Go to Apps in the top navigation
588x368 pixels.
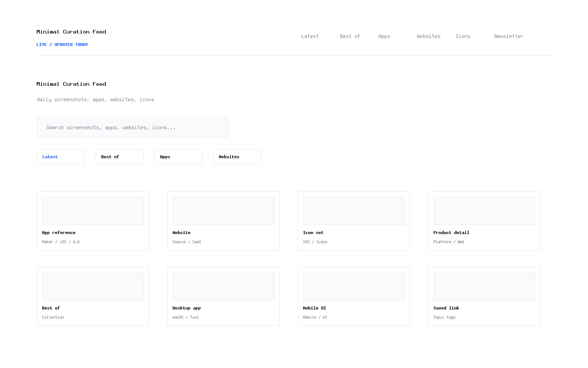(x=384, y=36)
